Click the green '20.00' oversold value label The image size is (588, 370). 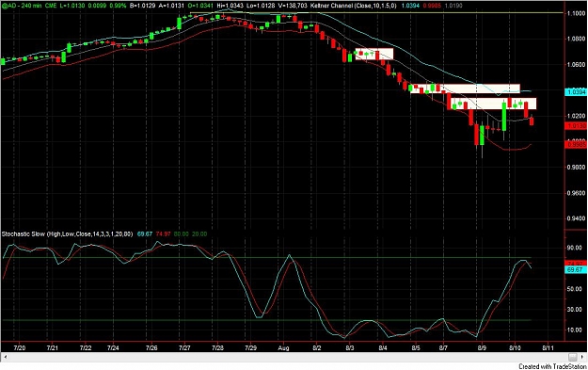(199, 233)
